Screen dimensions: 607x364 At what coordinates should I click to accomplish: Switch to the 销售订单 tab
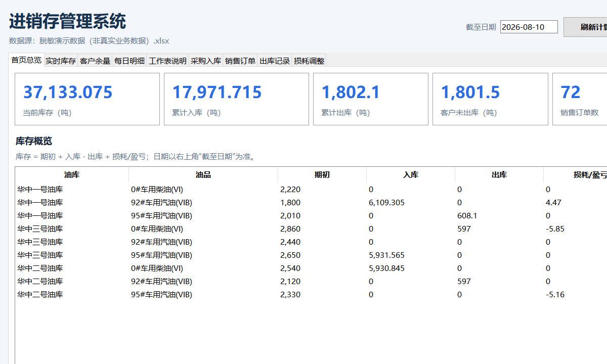click(x=240, y=61)
